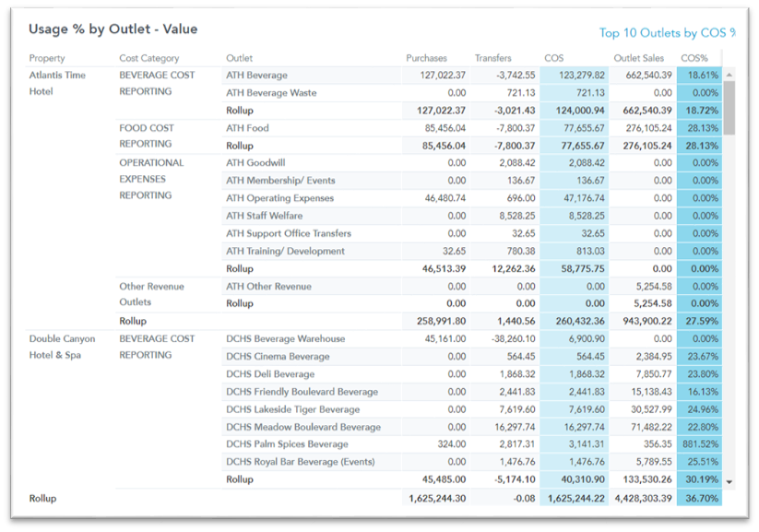Click the DCHS Palm Spices Beverage outlet
This screenshot has width=759, height=532.
tap(287, 444)
